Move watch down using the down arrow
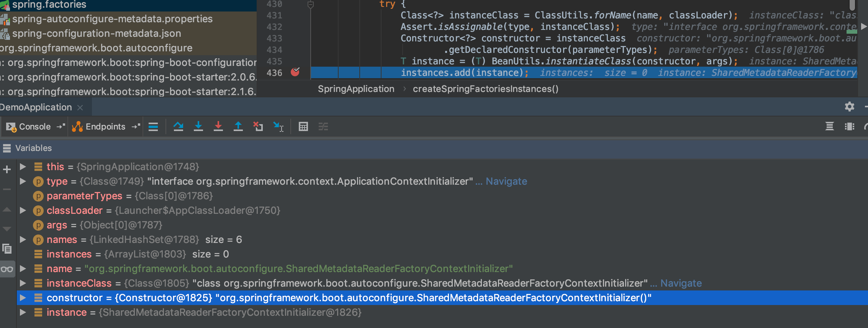 (x=7, y=229)
